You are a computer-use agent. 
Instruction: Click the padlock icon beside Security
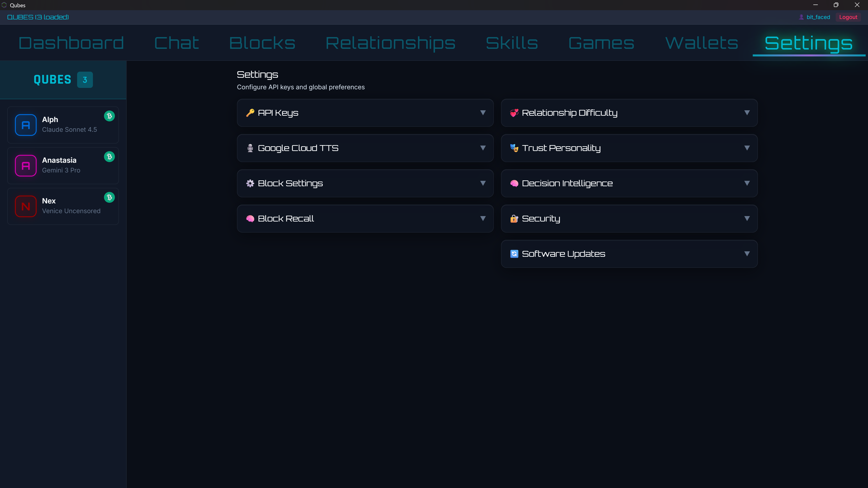point(514,219)
